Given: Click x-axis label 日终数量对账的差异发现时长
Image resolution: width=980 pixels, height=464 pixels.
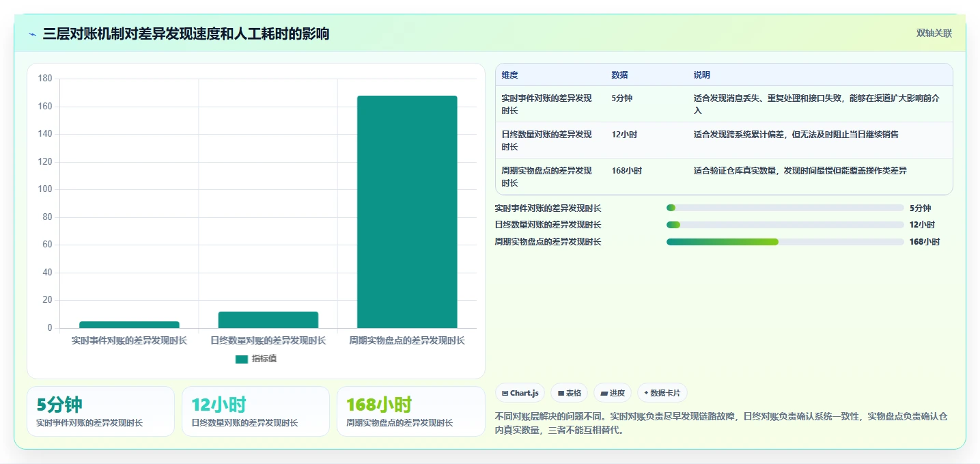Looking at the screenshot, I should [x=268, y=340].
